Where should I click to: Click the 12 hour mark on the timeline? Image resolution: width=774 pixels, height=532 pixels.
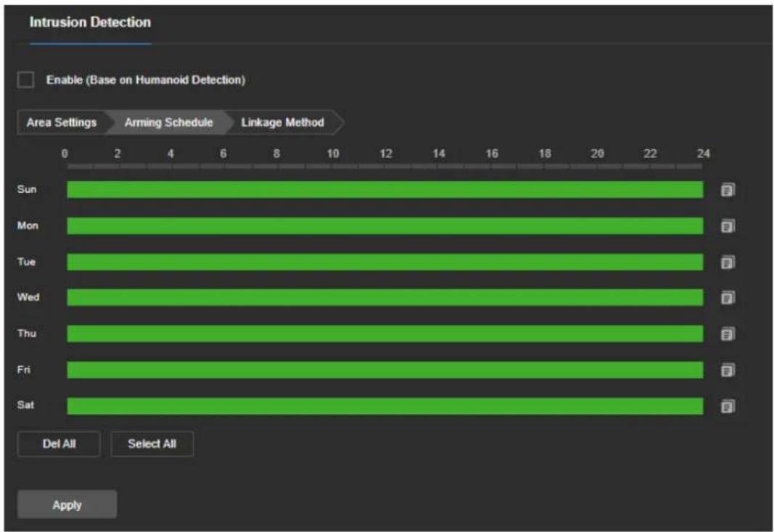click(386, 154)
